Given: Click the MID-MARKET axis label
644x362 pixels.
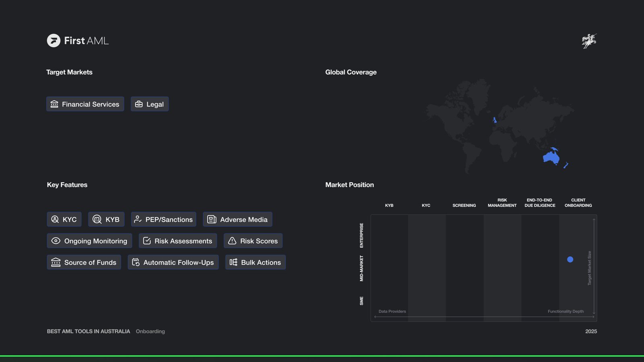Looking at the screenshot, I should [x=361, y=268].
